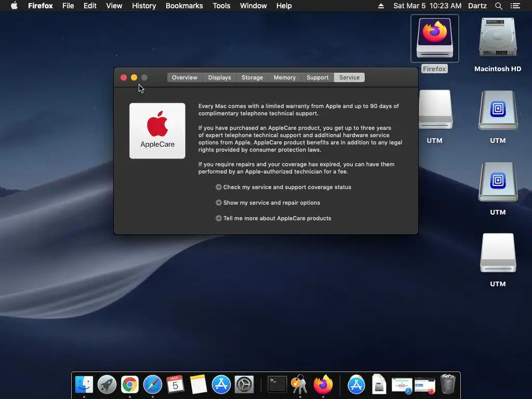532x399 pixels.
Task: Open the Apple menu
Action: click(x=14, y=6)
